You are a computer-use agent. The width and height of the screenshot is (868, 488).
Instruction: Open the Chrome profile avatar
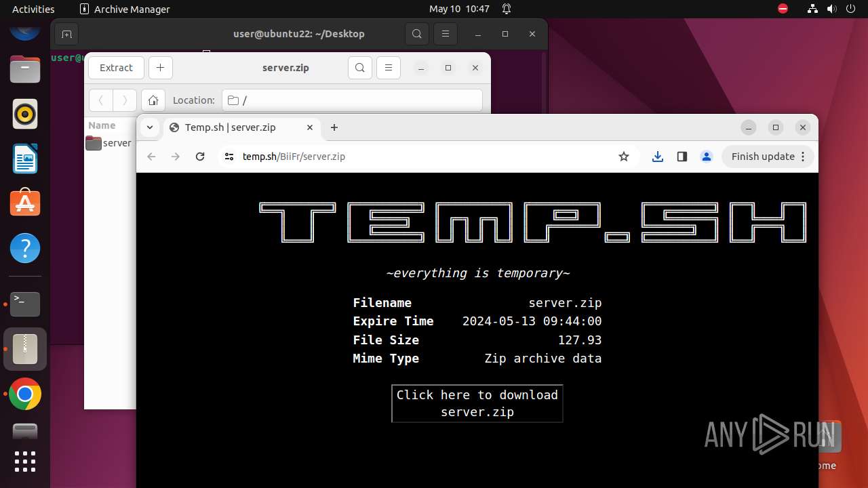coord(706,157)
